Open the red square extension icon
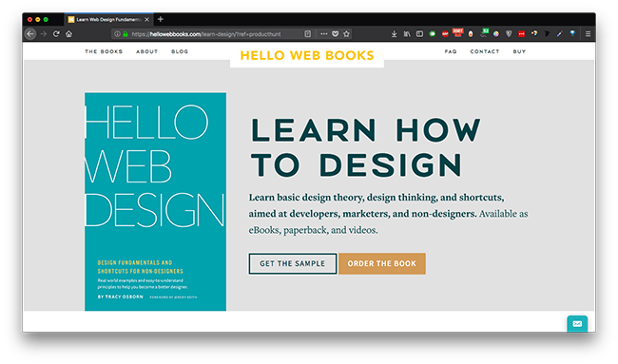The height and width of the screenshot is (364, 618). [x=521, y=34]
